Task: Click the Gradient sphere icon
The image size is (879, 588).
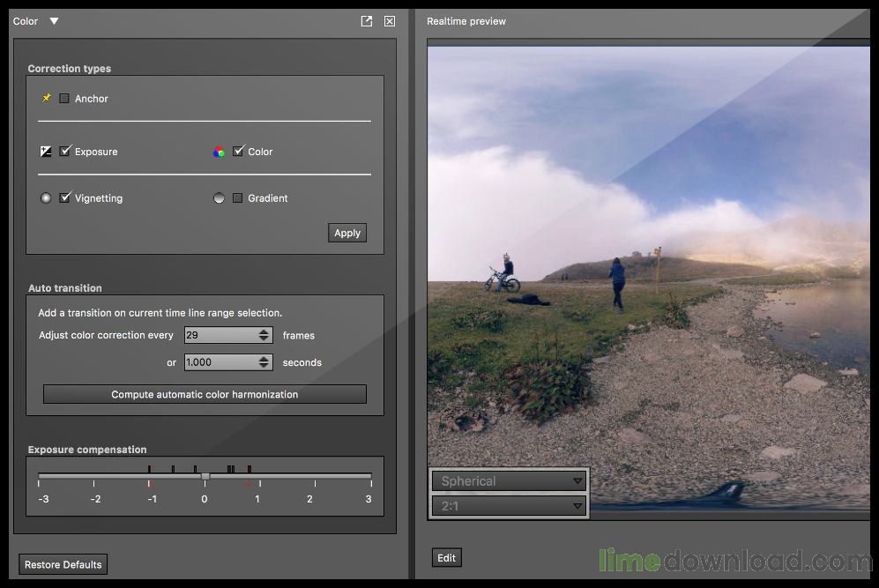Action: point(219,197)
